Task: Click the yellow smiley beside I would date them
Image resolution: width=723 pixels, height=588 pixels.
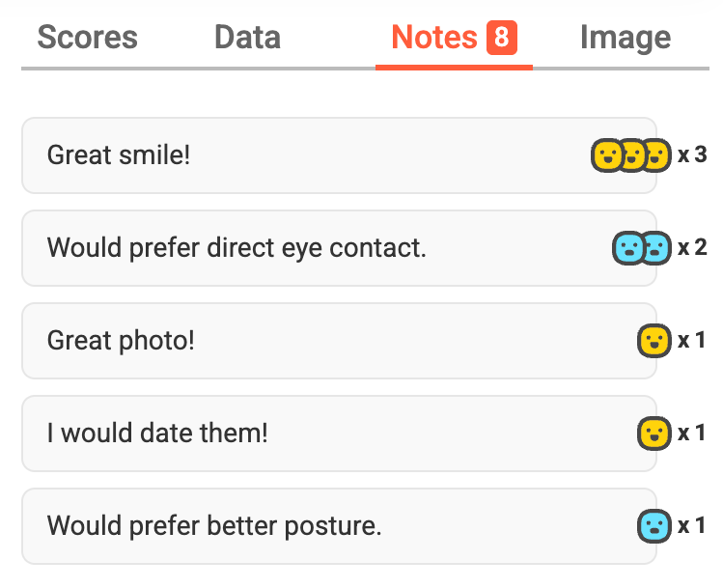Action: click(654, 434)
